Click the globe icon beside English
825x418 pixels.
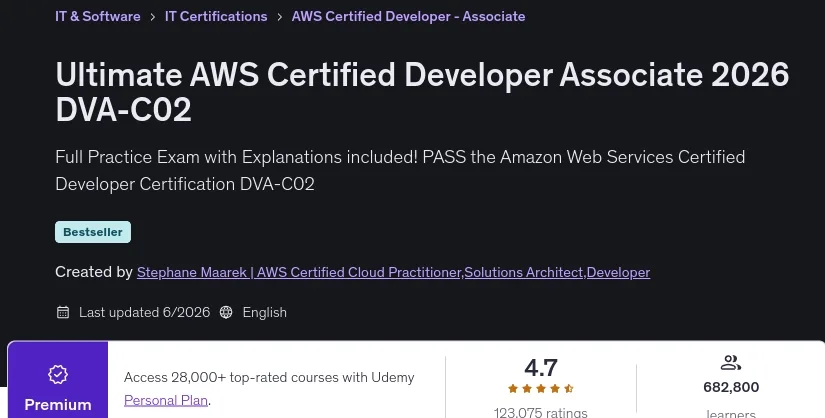tap(226, 312)
